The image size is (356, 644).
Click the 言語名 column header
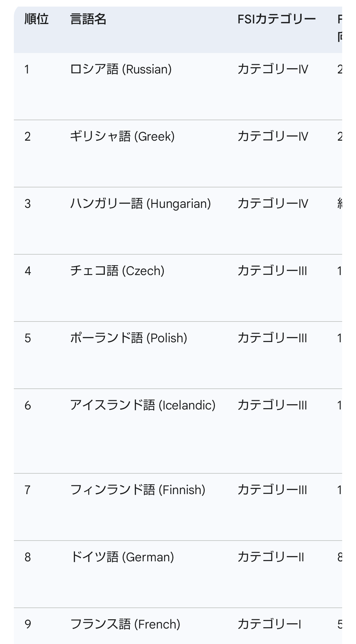88,19
